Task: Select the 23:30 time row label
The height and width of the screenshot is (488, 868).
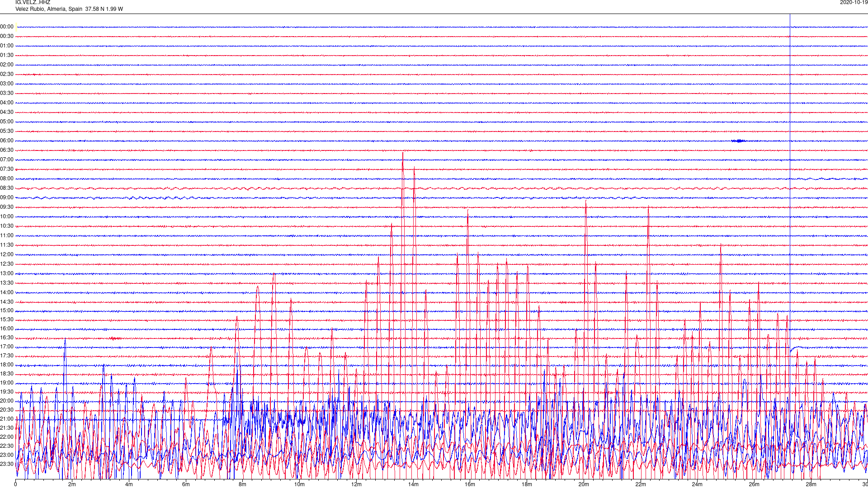Action: 7,464
